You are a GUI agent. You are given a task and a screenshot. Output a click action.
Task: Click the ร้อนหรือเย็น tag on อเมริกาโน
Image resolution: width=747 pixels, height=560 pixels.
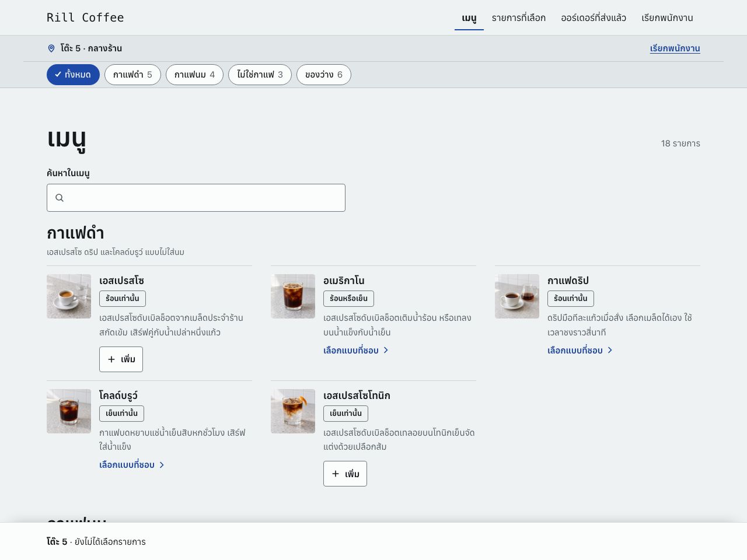348,299
